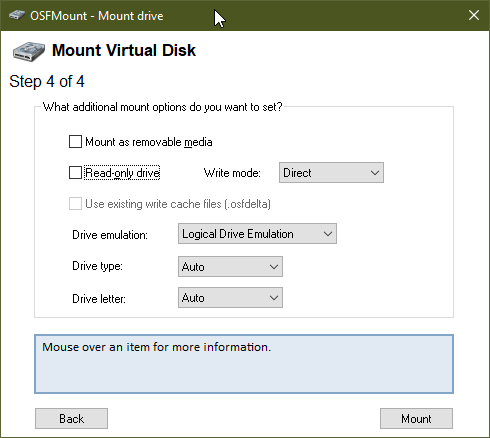The height and width of the screenshot is (438, 490).
Task: Click the Step 4 of 4 heading
Action: coord(47,81)
